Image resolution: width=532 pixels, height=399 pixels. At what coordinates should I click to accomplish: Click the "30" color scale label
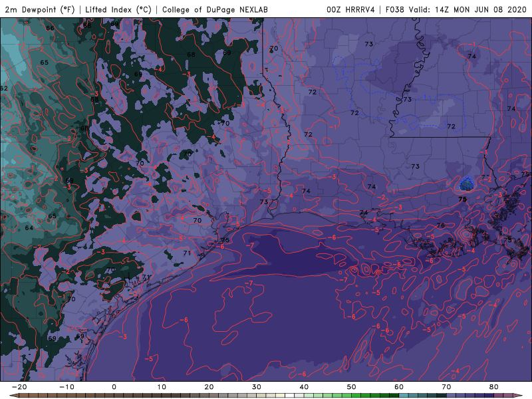coord(257,387)
